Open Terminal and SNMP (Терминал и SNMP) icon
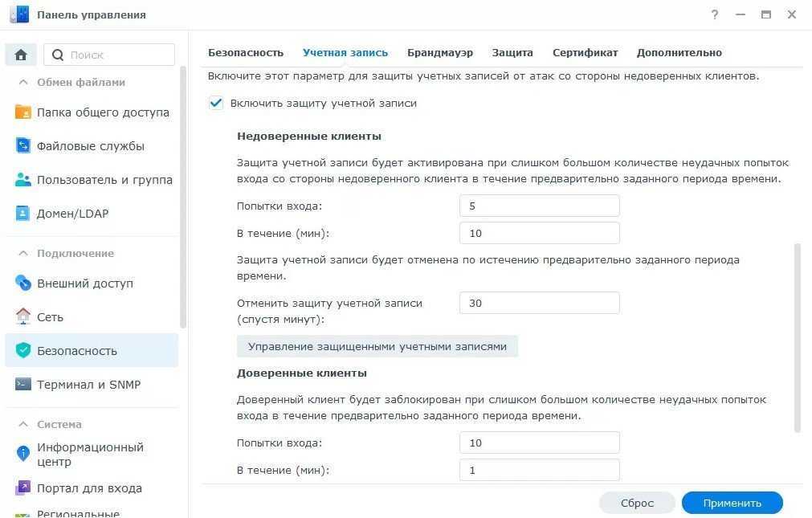Image resolution: width=812 pixels, height=518 pixels. [23, 385]
